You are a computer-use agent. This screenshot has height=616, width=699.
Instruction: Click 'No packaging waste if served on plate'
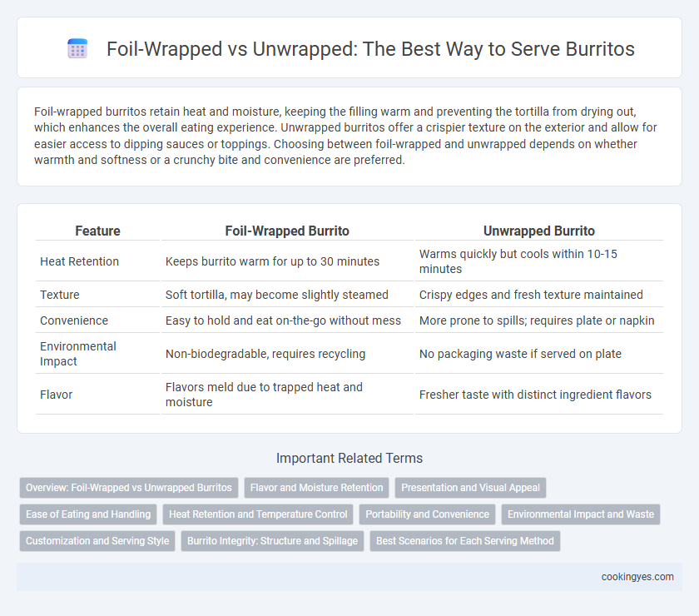point(520,354)
